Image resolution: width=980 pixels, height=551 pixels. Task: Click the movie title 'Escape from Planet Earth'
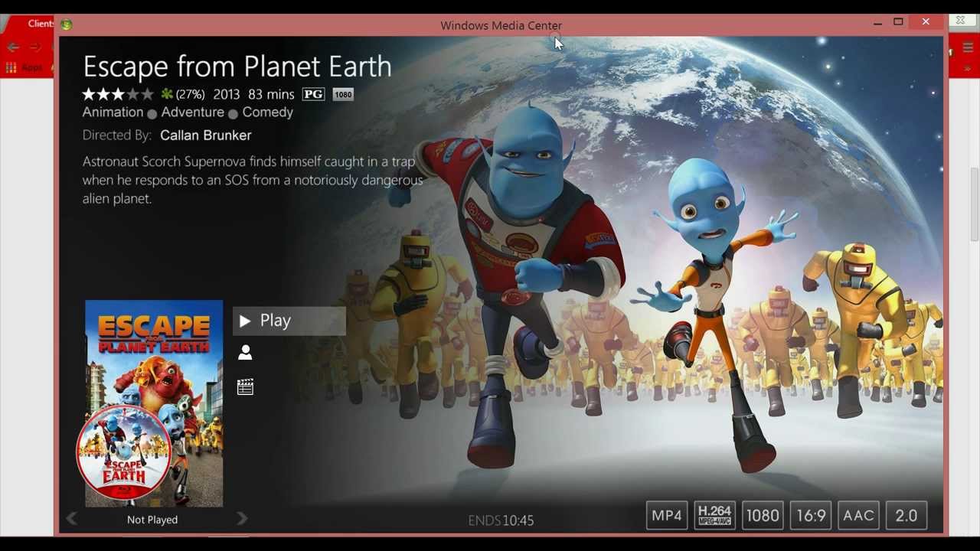[237, 67]
